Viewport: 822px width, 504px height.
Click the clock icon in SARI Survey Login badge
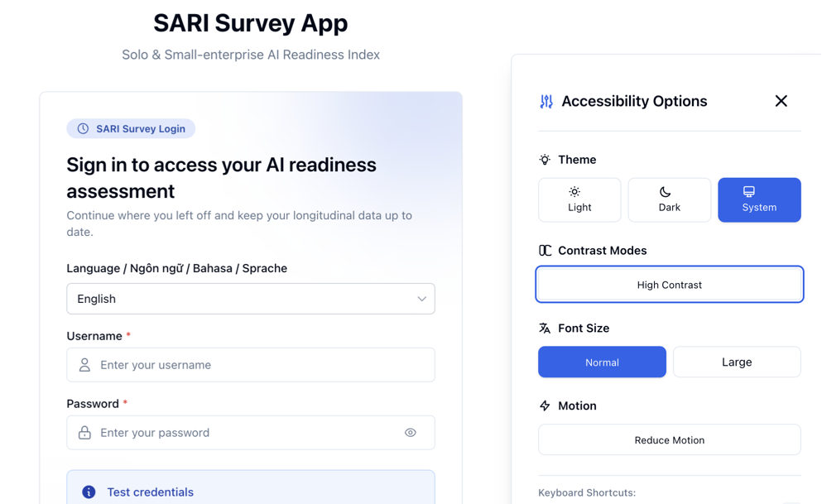(83, 129)
